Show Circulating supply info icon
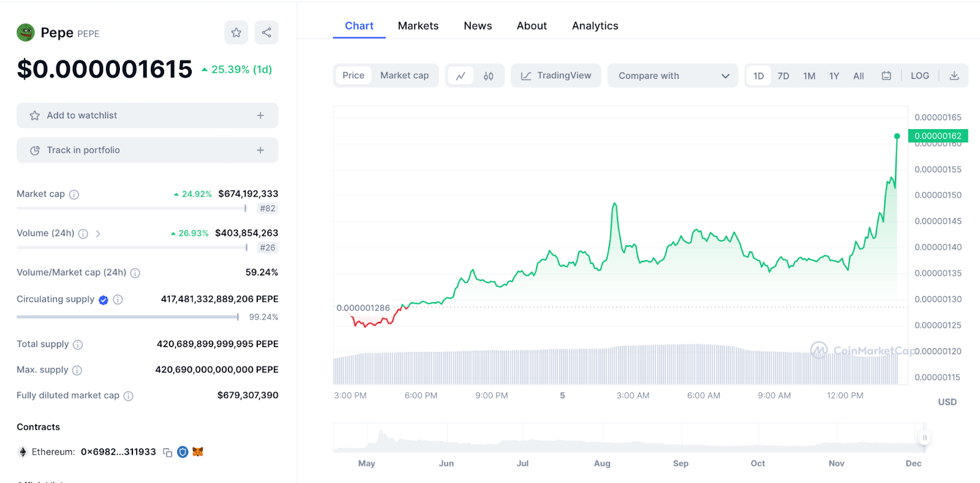The width and height of the screenshot is (980, 483). 118,299
